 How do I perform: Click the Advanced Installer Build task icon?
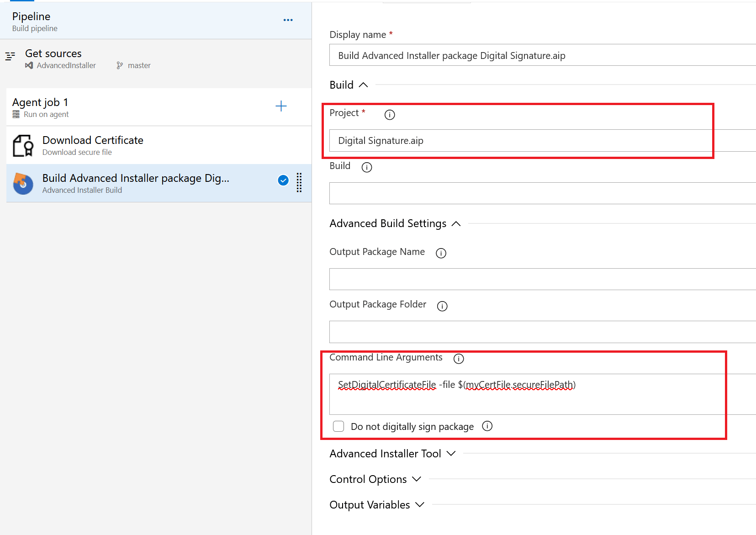(23, 183)
